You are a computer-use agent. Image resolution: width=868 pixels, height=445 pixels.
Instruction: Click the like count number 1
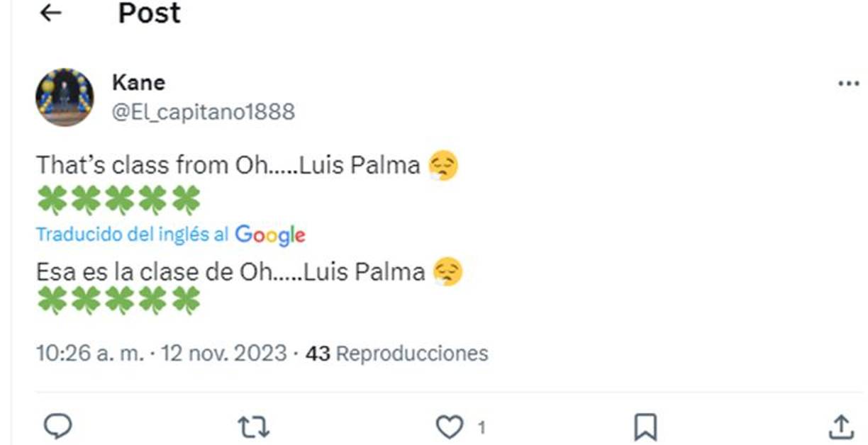(481, 427)
